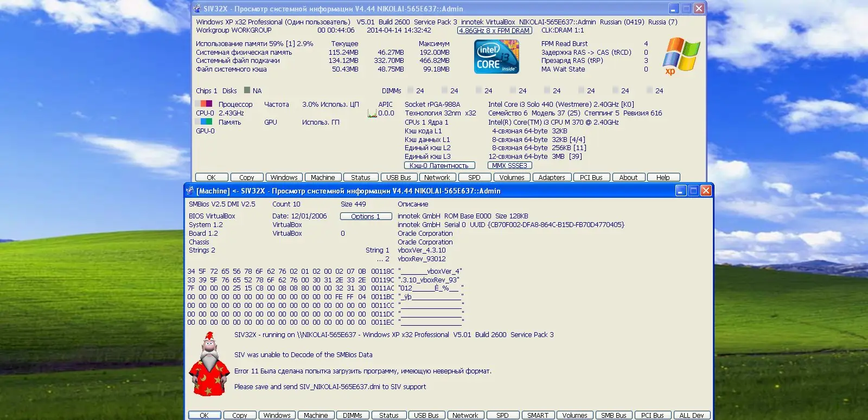Open SPD from the top SIV32X window

(x=474, y=177)
